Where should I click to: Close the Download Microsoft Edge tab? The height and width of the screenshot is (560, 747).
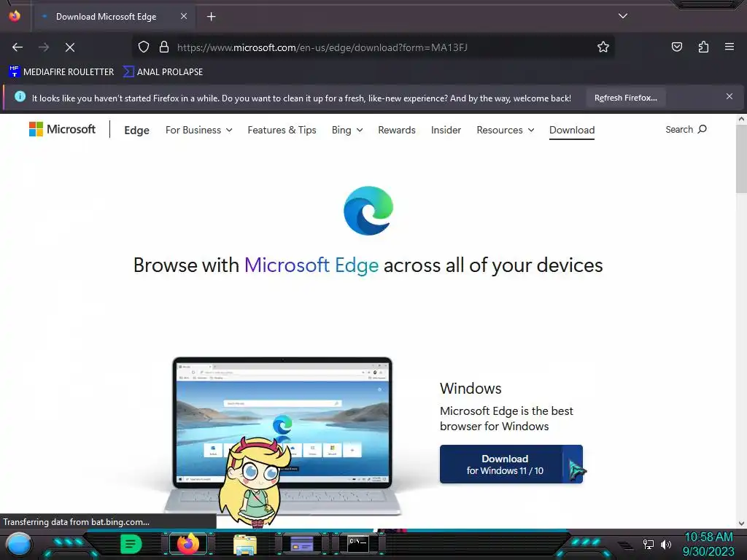(183, 16)
